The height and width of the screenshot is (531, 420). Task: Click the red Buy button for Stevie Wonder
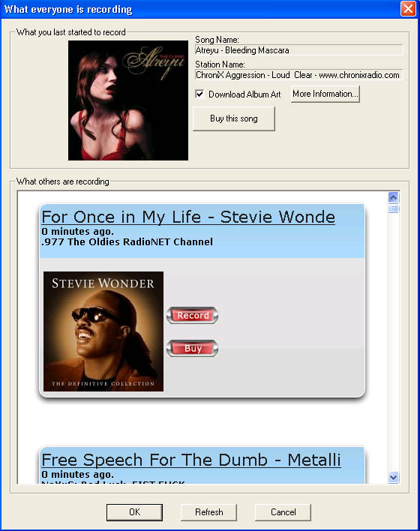(x=192, y=349)
